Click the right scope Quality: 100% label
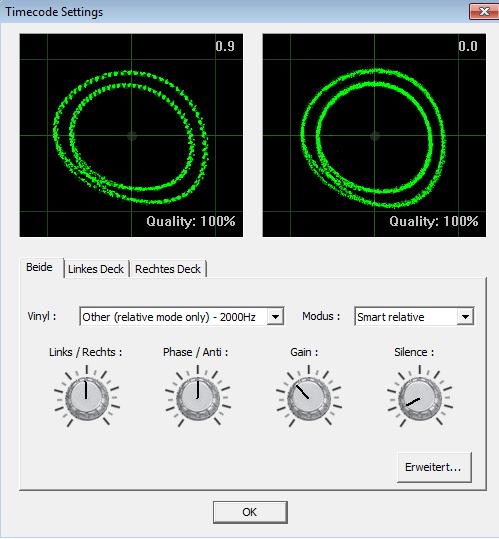This screenshot has width=499, height=539. (x=434, y=221)
